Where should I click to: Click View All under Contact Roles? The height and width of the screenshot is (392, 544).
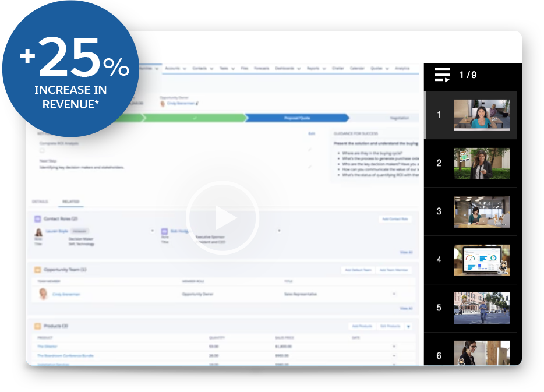(406, 252)
